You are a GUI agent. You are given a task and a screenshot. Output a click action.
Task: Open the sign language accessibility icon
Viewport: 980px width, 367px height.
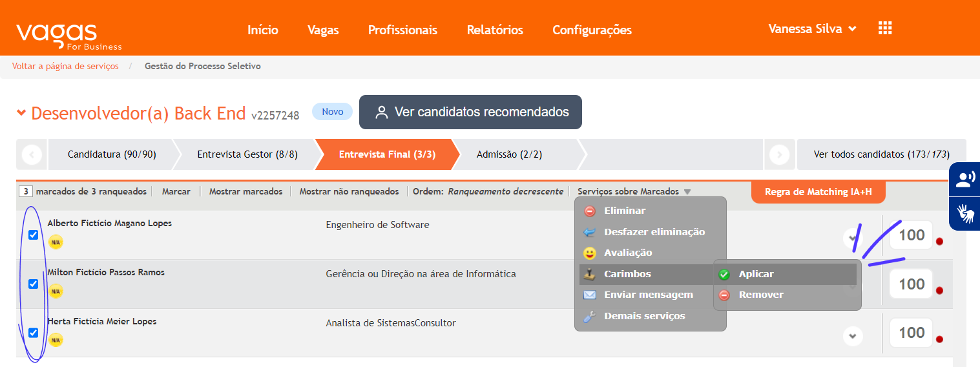(964, 213)
